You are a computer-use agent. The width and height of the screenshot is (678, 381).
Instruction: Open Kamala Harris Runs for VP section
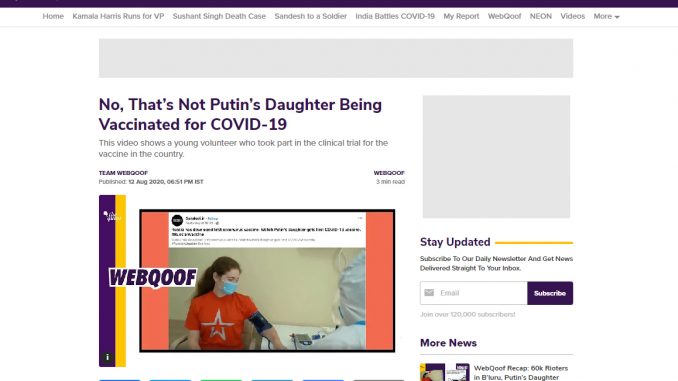click(x=118, y=16)
